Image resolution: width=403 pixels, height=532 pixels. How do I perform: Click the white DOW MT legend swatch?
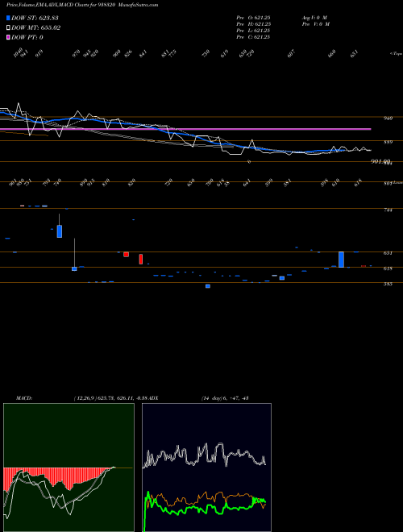click(8, 28)
